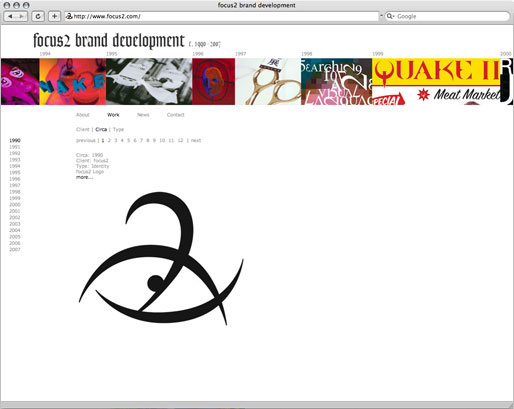Viewport: 514px width, 409px height.
Task: Click the browser back arrow button
Action: pos(10,16)
